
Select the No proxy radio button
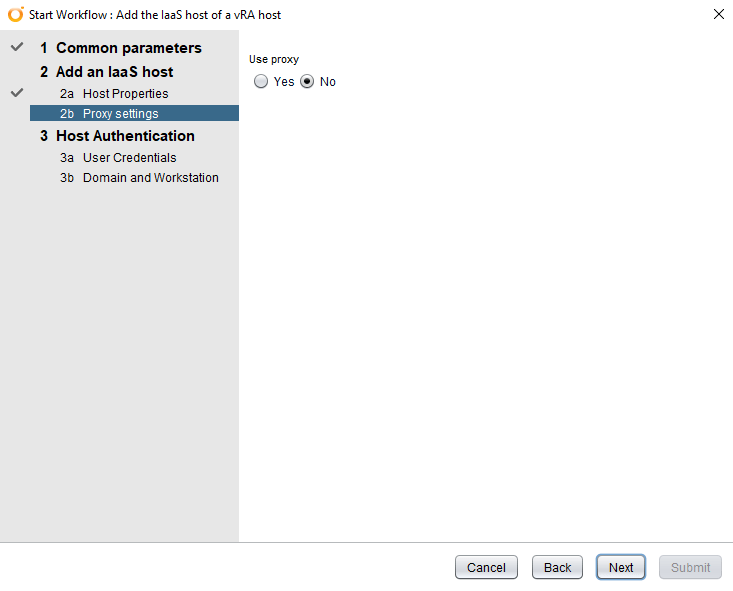pos(307,82)
